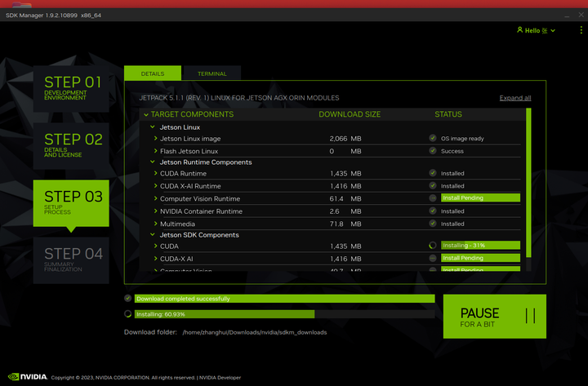Viewport: 588px width, 386px height.
Task: Click the DOWNLOAD SIZE column header
Action: pos(350,114)
